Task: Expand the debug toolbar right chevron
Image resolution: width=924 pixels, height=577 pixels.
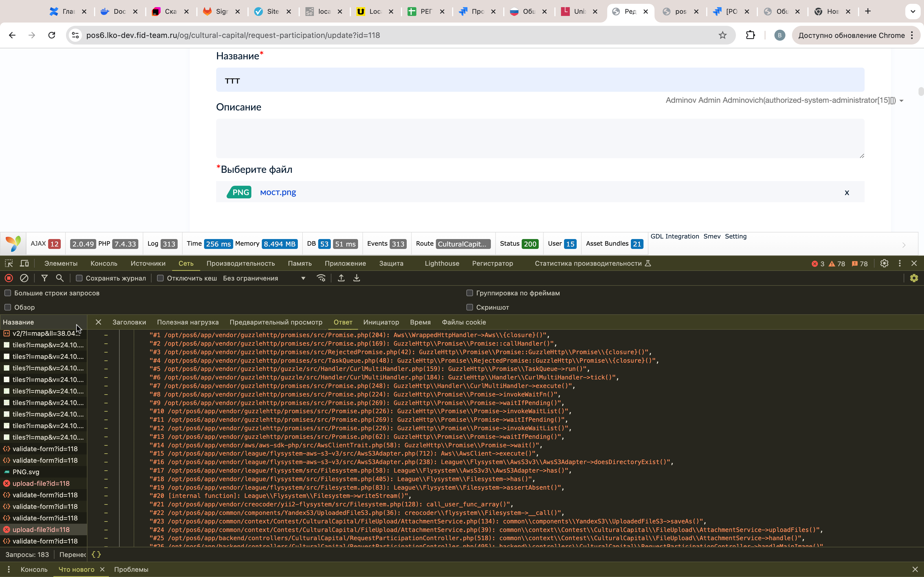Action: tap(903, 245)
